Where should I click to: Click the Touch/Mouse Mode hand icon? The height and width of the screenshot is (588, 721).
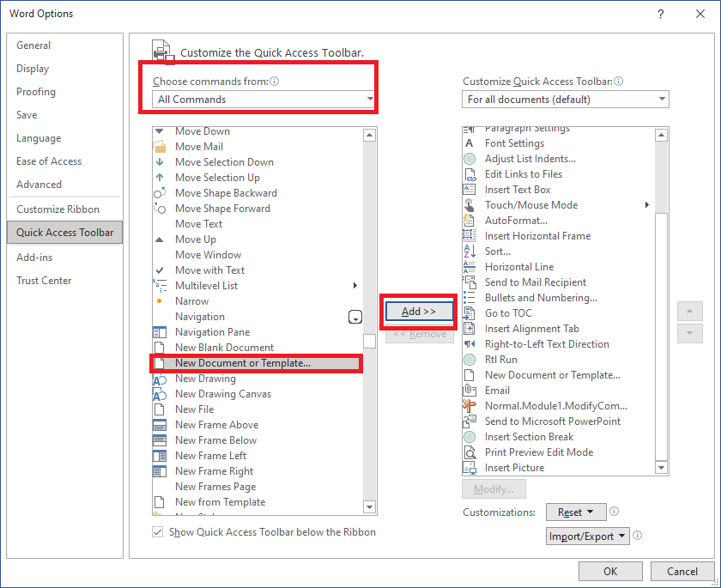pyautogui.click(x=469, y=205)
